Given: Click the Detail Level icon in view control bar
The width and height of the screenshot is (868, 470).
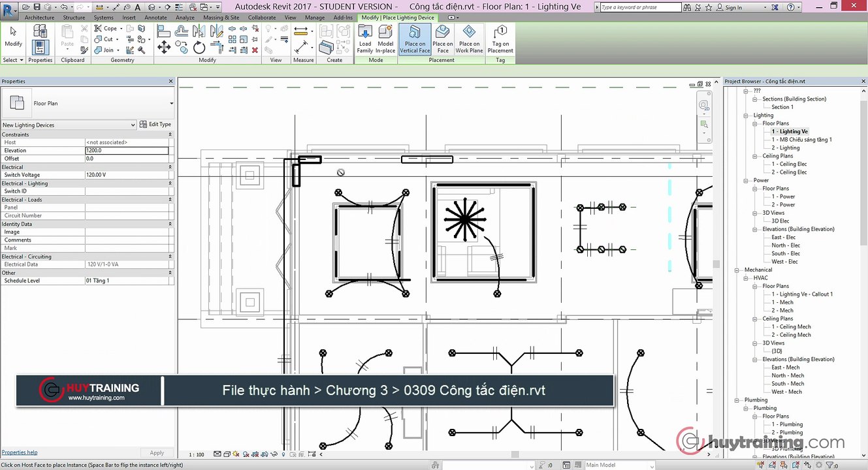Looking at the screenshot, I should coord(217,454).
